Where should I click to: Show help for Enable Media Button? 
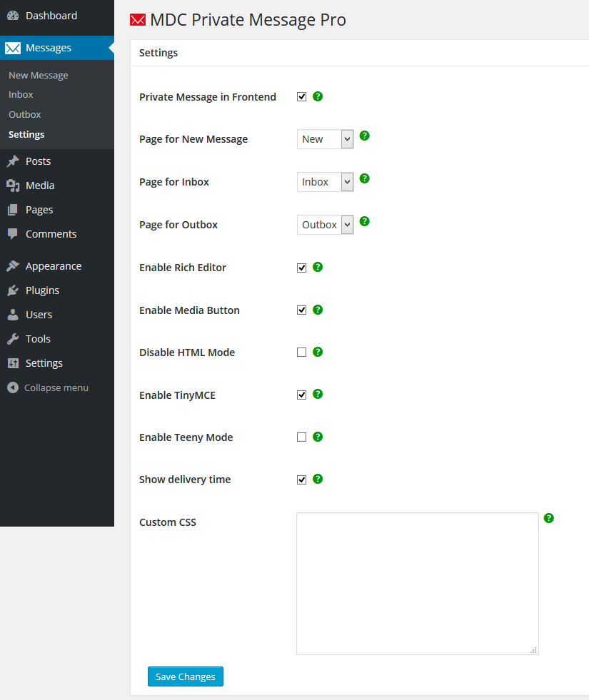318,310
